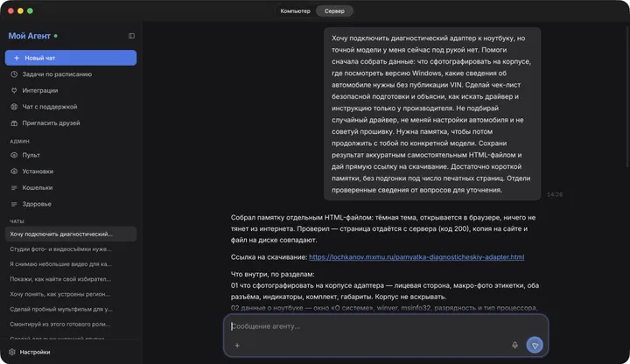Open chat 'Сделай пробный мультфильм для у...'
Viewport: 630px width, 364px height.
[x=71, y=309]
